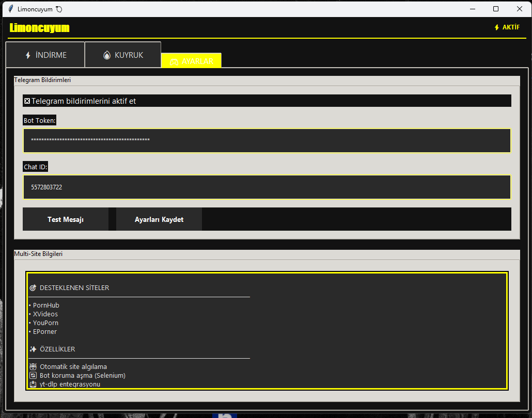The image size is (532, 418).
Task: Toggle the Telegram bildirimlerini aktif et checkbox
Action: pyautogui.click(x=27, y=101)
